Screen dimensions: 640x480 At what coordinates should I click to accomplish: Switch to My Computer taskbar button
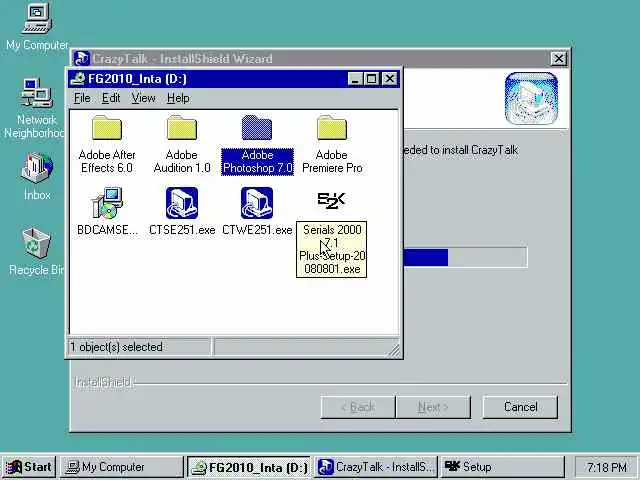[122, 467]
